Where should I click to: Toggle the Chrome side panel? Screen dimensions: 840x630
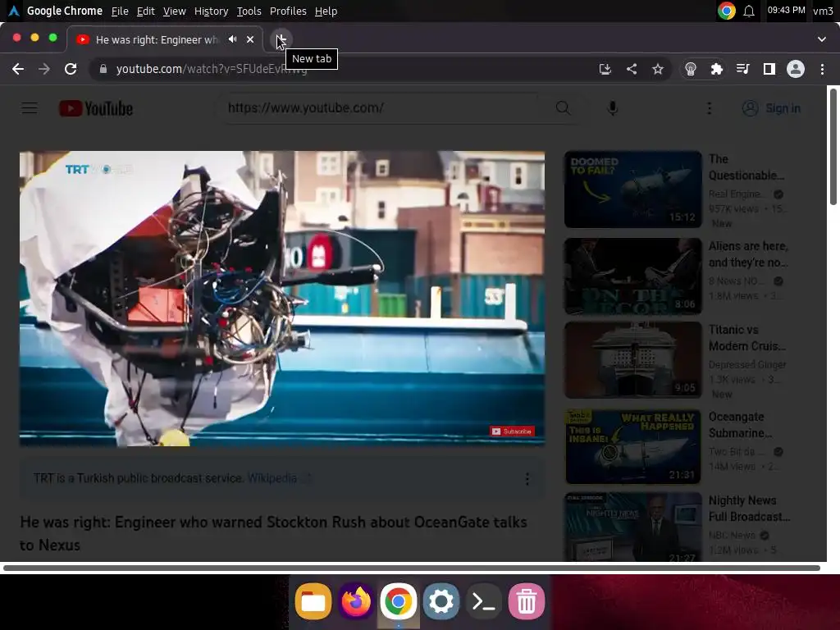point(769,69)
